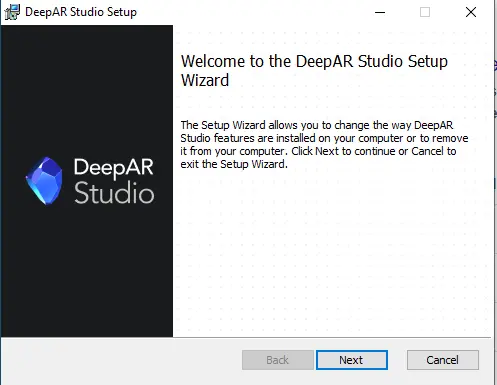Click the 'DeepAR Studio' banner text
Screen dimensions: 497x385
tap(114, 180)
